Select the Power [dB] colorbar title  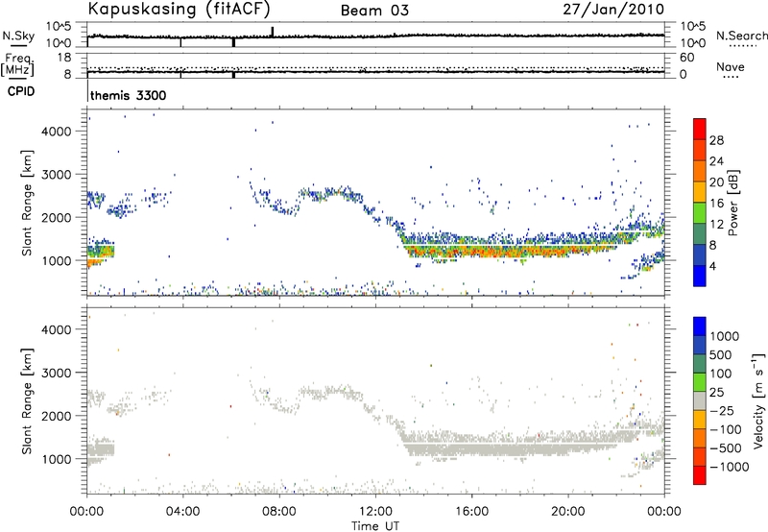click(x=733, y=203)
